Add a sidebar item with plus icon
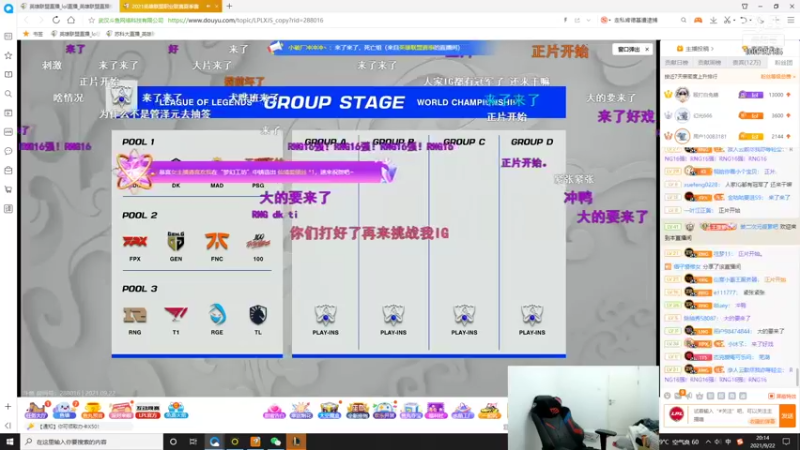Image resolution: width=800 pixels, height=450 pixels. [8, 407]
